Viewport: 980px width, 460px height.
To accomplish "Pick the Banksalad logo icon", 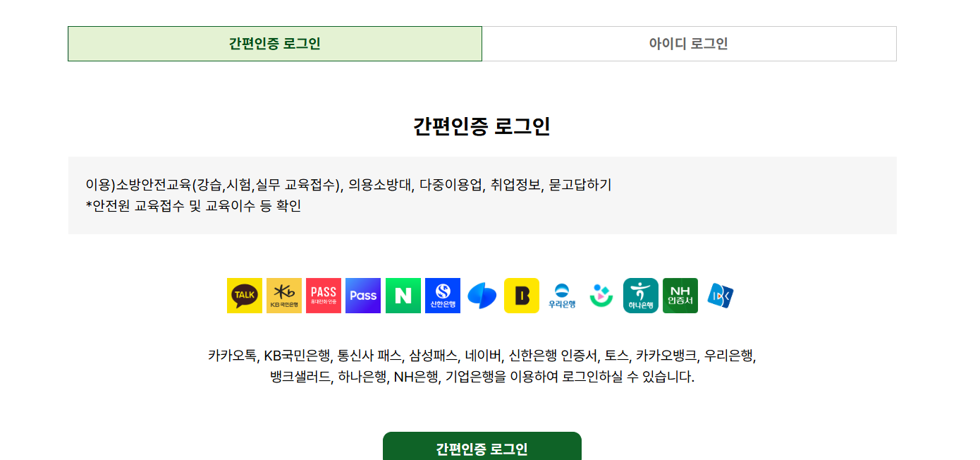I will tap(601, 296).
